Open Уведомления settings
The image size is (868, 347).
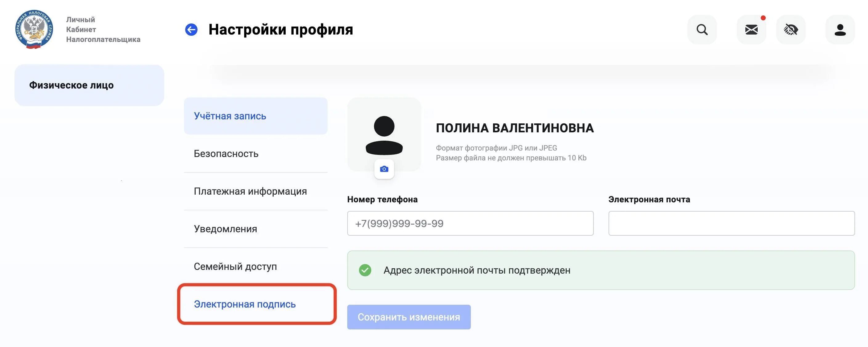point(255,229)
